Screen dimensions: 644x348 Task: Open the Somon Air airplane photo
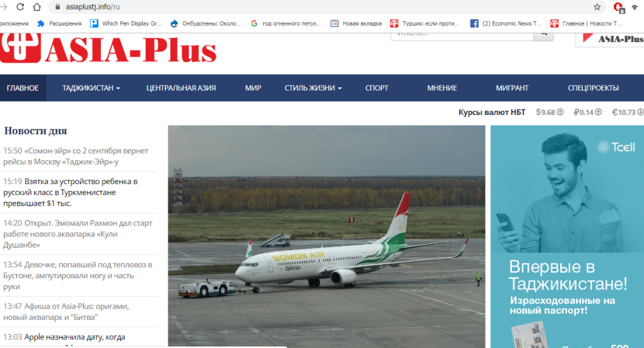326,236
